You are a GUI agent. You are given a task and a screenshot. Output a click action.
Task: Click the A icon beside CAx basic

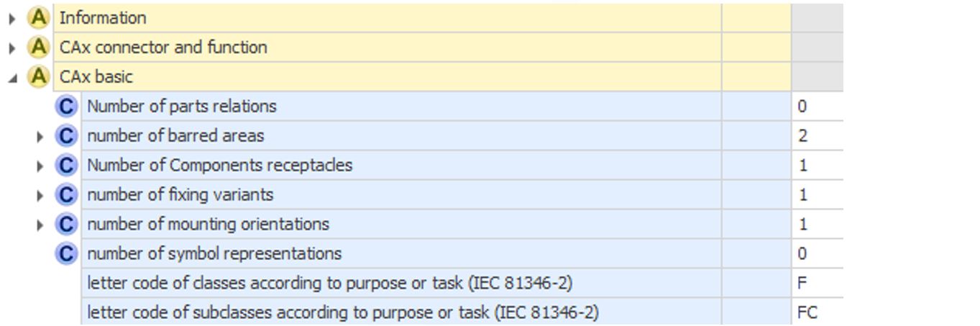[38, 77]
